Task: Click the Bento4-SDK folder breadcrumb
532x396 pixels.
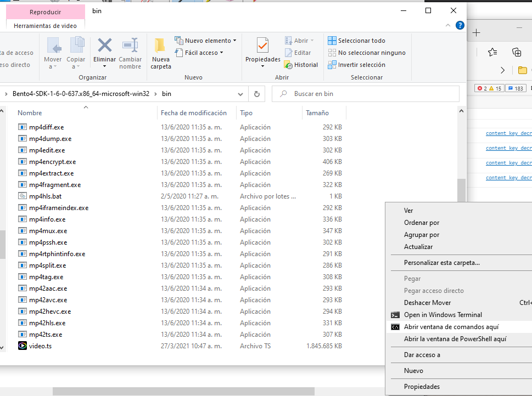Action: click(81, 94)
